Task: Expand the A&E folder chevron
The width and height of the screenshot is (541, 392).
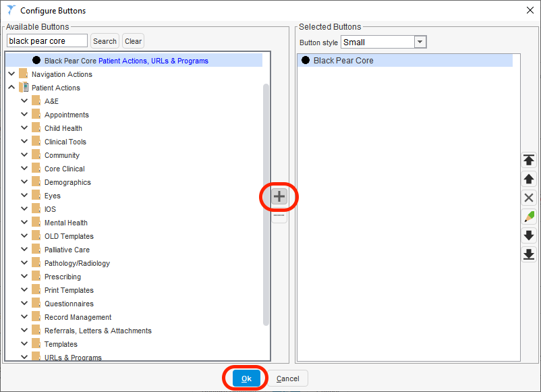Action: tap(24, 101)
